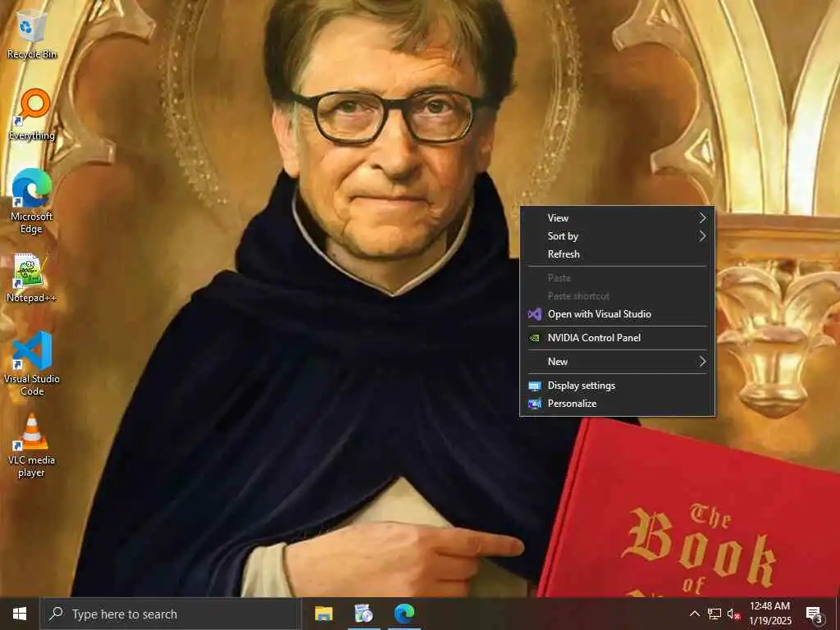Open NVIDIA Control Panel from context menu
Image resolution: width=840 pixels, height=630 pixels.
(x=617, y=338)
